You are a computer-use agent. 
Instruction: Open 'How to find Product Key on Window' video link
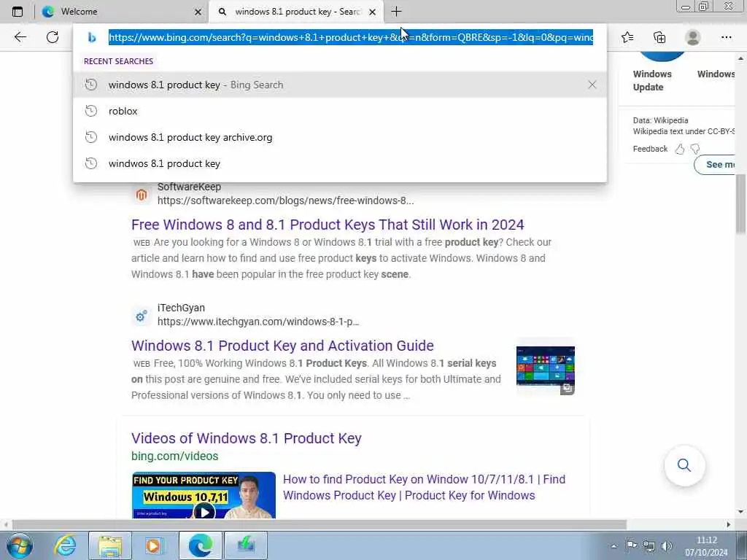coord(424,487)
